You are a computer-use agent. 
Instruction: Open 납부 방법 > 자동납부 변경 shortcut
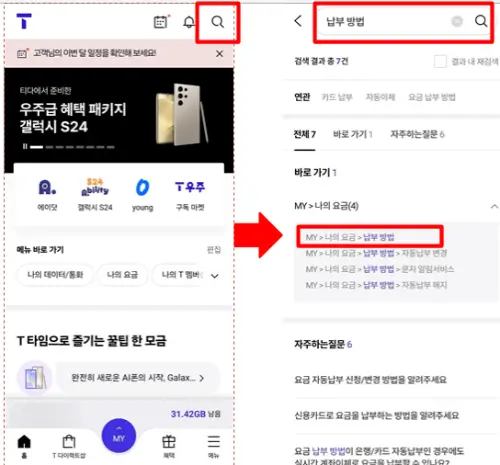click(376, 253)
